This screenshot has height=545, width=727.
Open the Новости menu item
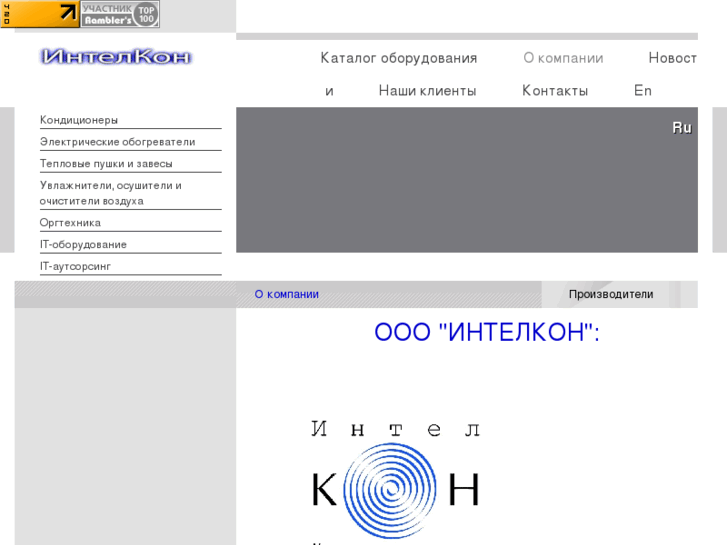pos(672,58)
